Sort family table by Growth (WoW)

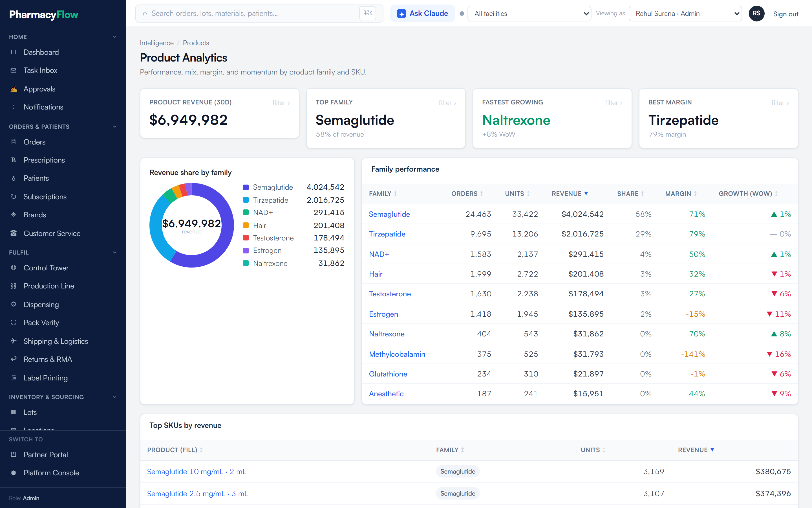pyautogui.click(x=748, y=194)
